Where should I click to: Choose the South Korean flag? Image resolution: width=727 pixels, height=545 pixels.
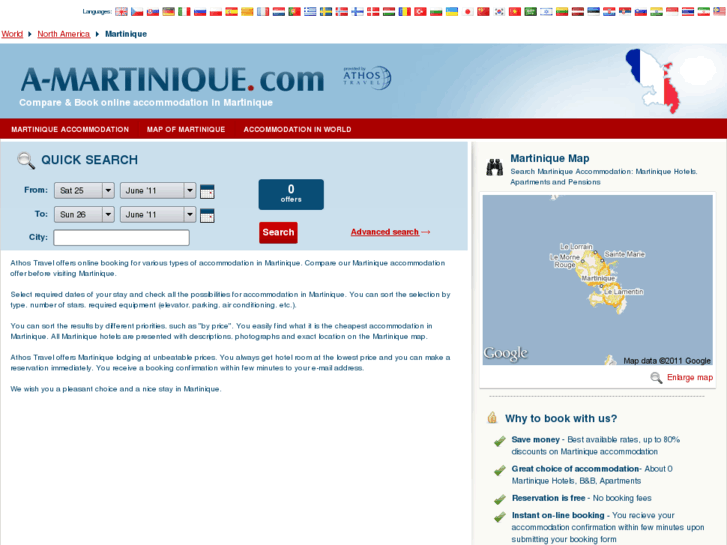pos(499,12)
